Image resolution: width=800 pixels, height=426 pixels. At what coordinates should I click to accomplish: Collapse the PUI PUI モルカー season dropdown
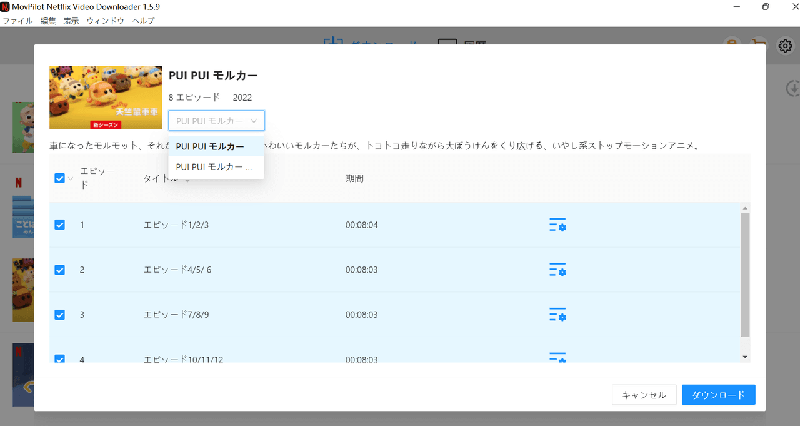tap(216, 121)
